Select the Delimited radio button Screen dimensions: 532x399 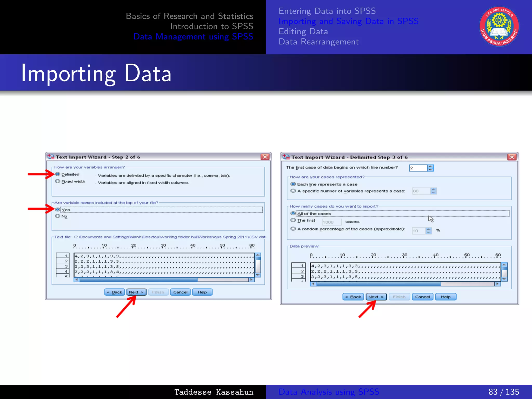click(x=58, y=174)
